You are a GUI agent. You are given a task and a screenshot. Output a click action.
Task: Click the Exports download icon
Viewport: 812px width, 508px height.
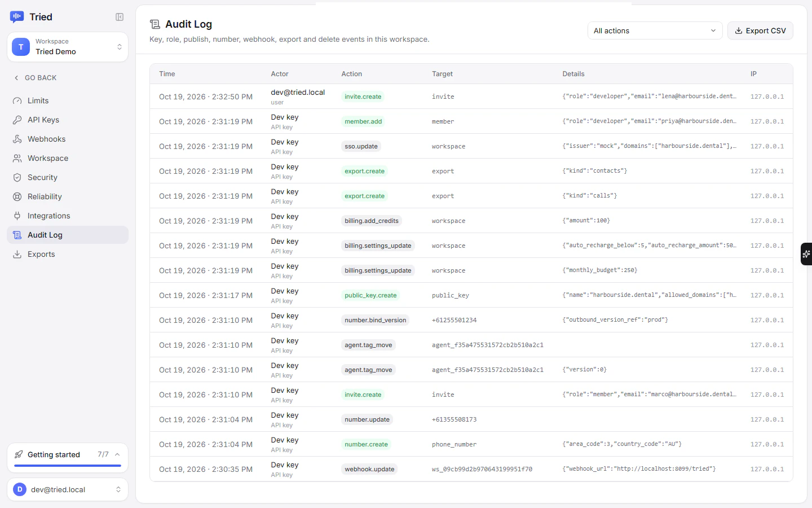17,254
